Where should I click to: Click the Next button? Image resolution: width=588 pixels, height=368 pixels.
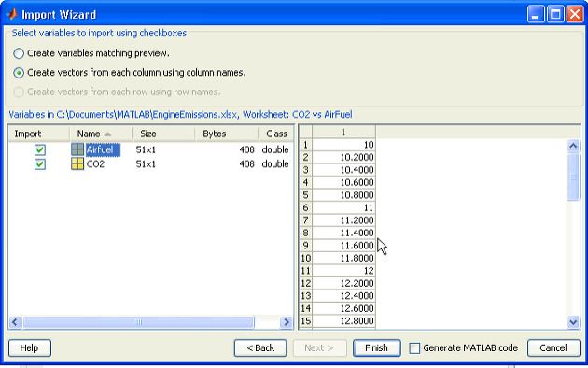click(x=319, y=348)
